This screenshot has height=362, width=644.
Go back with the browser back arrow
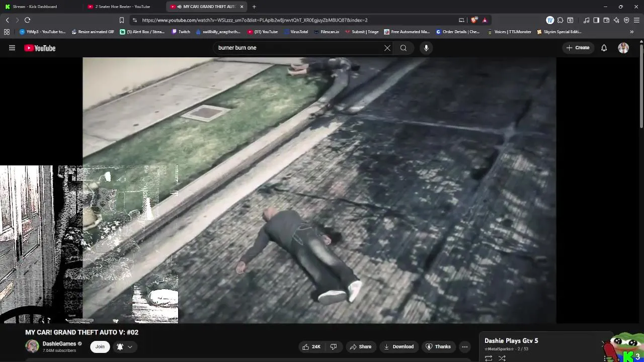coord(8,20)
